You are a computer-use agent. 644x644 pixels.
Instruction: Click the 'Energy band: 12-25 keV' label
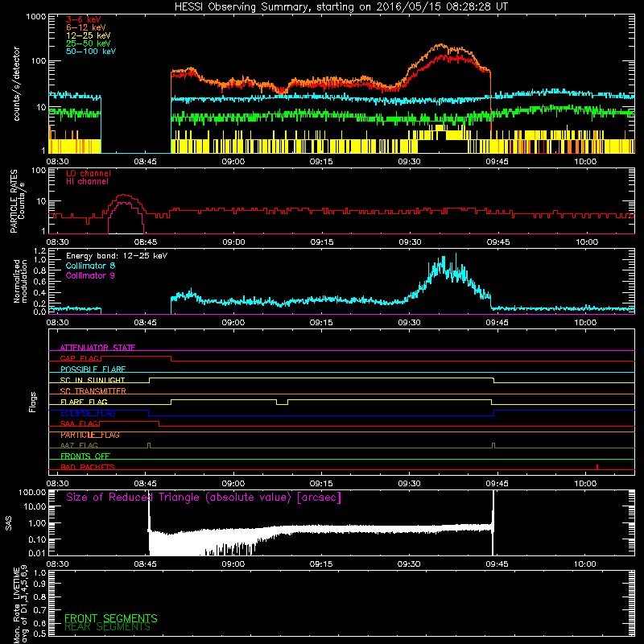[117, 256]
